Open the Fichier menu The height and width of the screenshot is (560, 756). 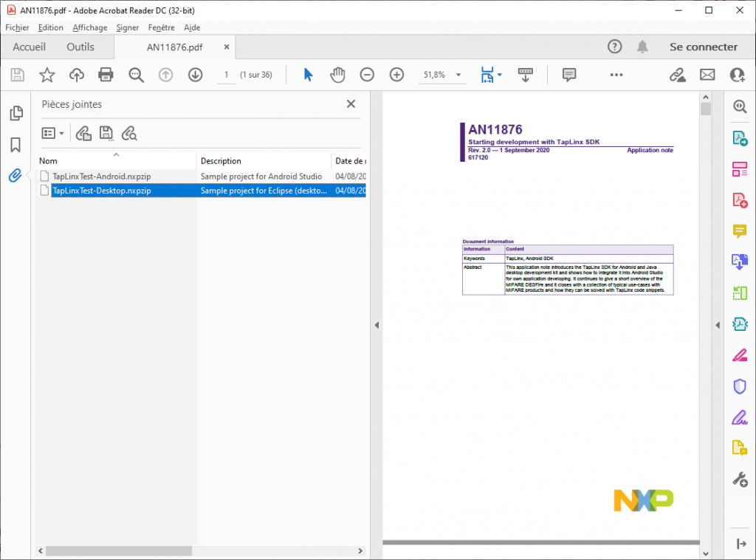[x=18, y=27]
